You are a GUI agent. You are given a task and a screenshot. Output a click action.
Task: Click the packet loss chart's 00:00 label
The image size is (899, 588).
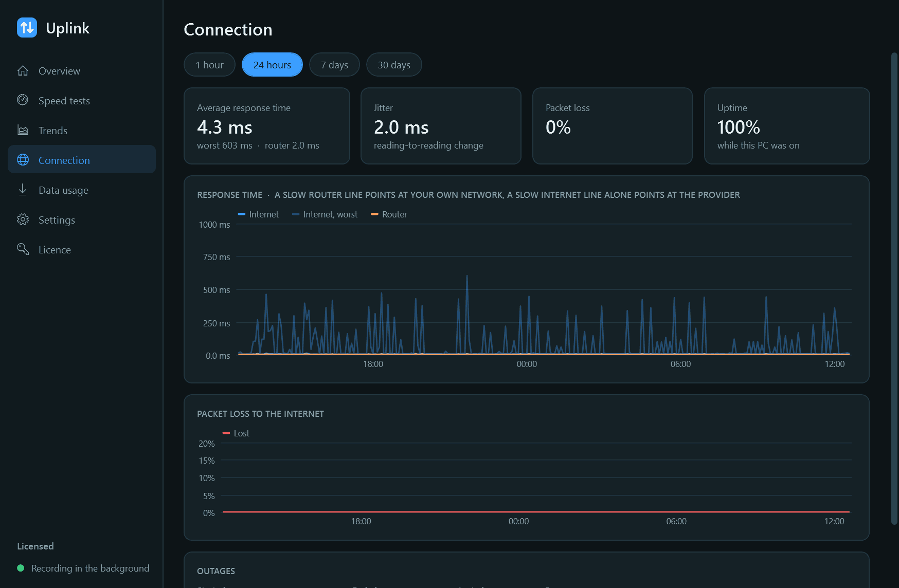pos(518,521)
